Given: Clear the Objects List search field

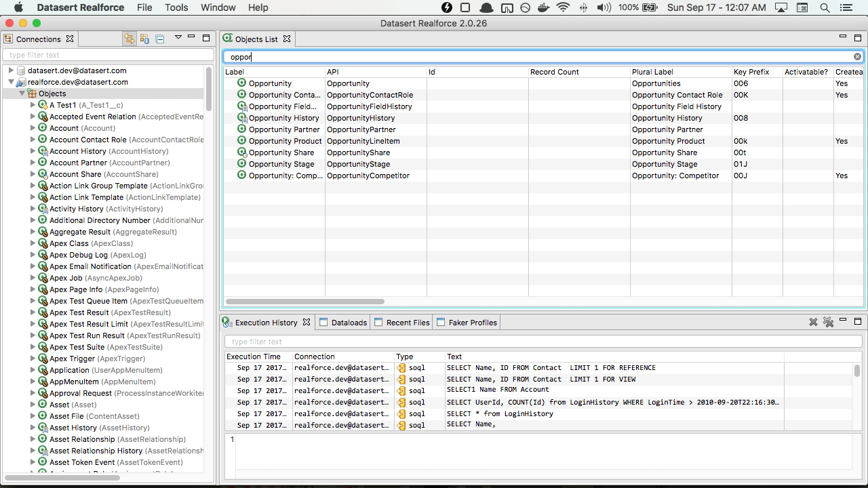Looking at the screenshot, I should pyautogui.click(x=857, y=57).
